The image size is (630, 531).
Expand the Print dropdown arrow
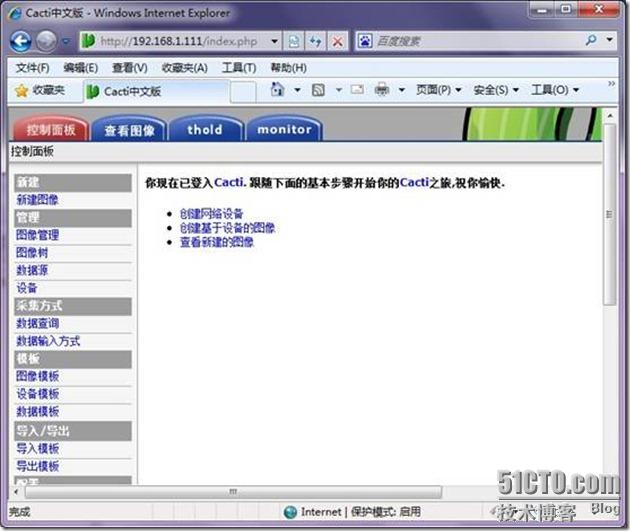point(401,90)
